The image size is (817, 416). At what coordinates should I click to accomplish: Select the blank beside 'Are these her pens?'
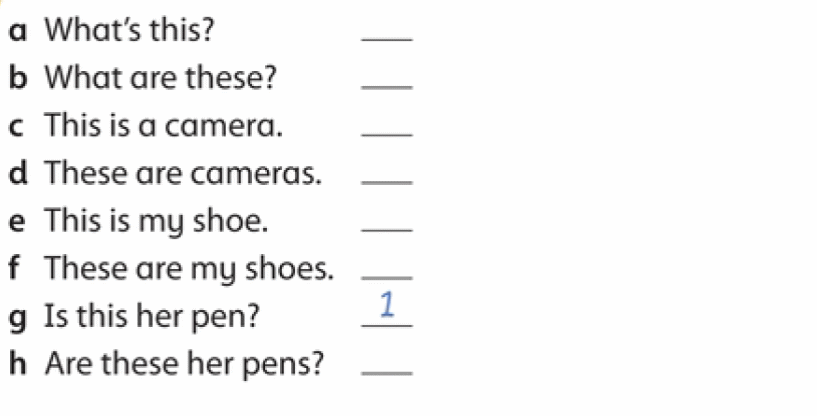[x=387, y=371]
